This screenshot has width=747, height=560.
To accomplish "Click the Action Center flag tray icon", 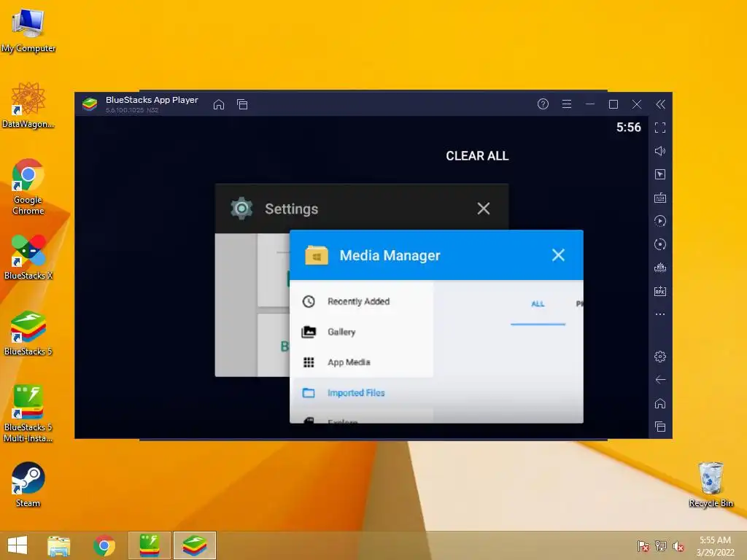I will (643, 546).
